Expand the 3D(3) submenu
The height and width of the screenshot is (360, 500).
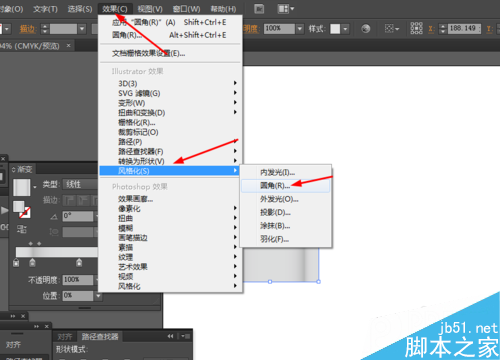click(170, 83)
